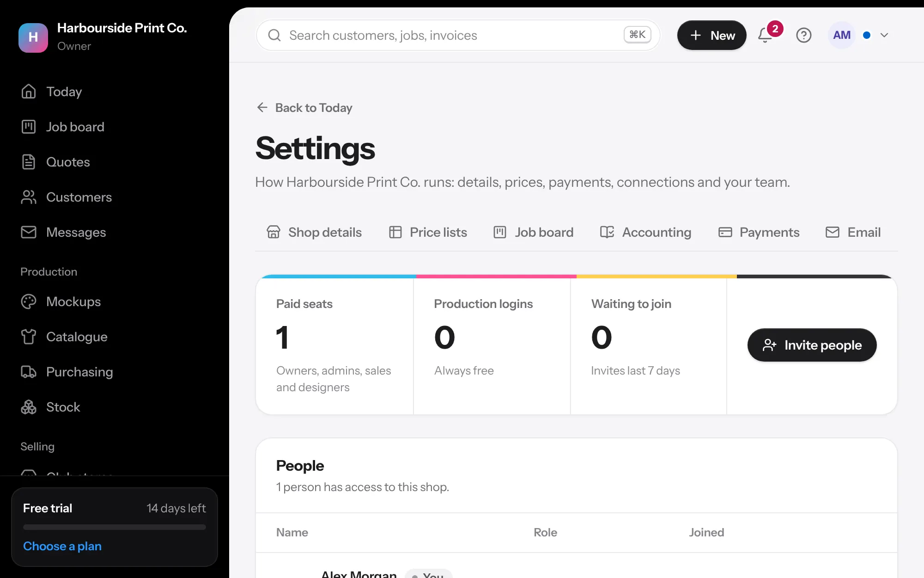Open the Purchasing truck icon
This screenshot has height=578, width=924.
coord(29,372)
